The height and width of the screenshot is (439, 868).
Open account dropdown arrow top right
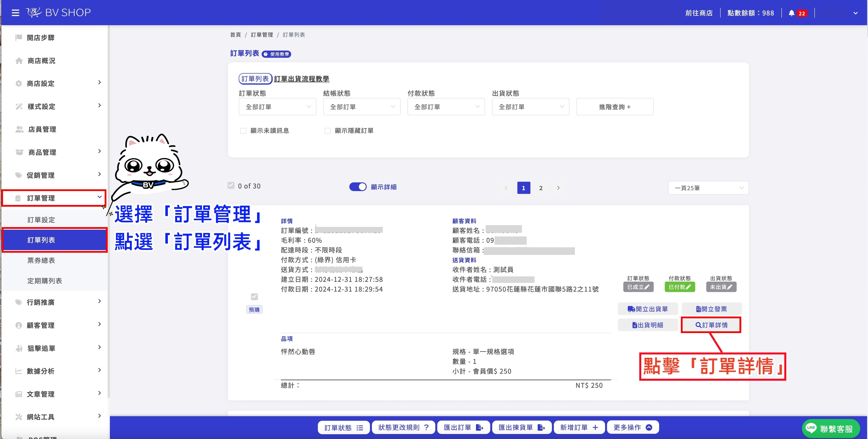tap(856, 13)
